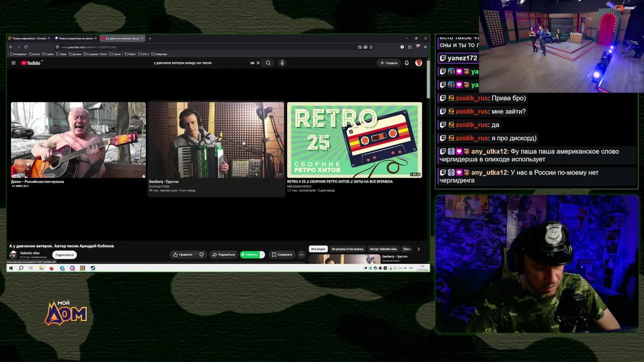Select the 'Все видео' filter chip
This screenshot has width=644, height=362.
point(318,249)
